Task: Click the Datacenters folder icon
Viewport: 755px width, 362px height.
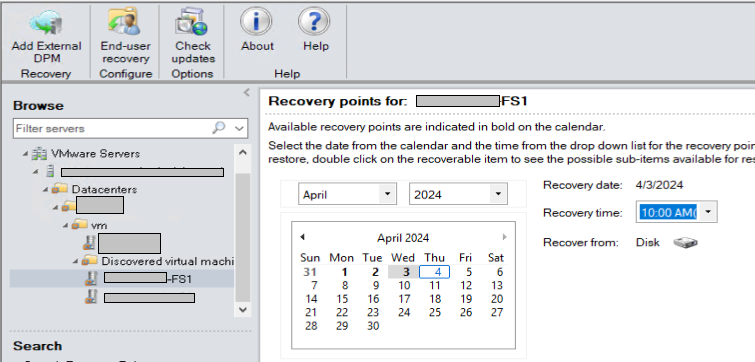Action: [60, 189]
